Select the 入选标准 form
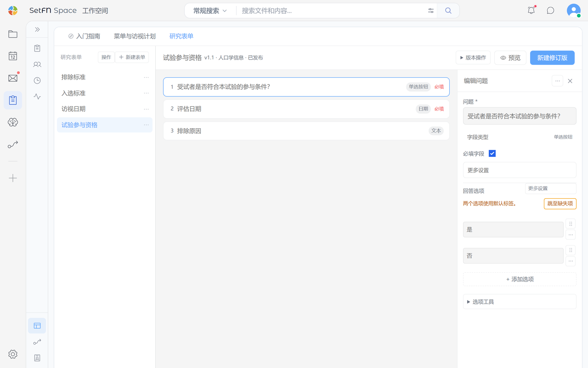 105,93
